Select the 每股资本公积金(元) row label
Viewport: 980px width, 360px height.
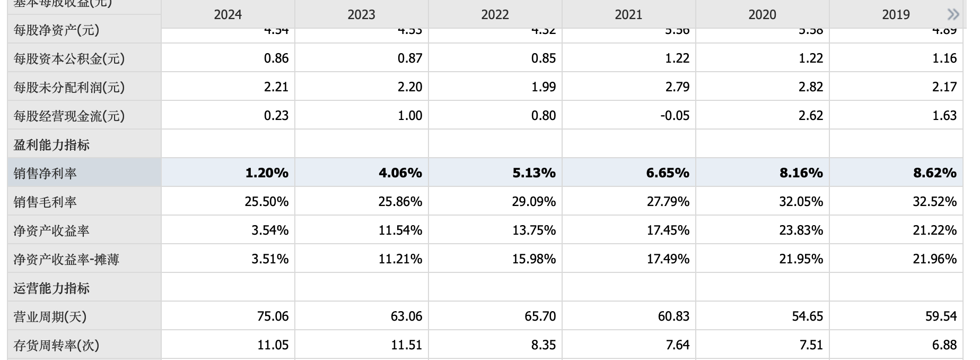coord(69,58)
